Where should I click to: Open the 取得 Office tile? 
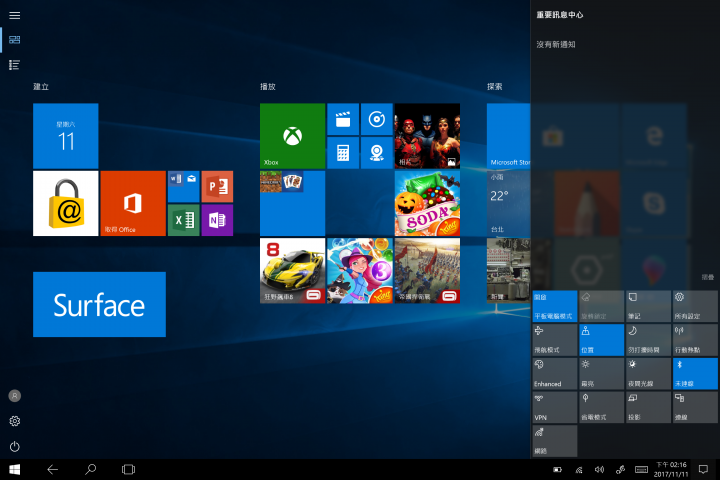click(x=133, y=203)
